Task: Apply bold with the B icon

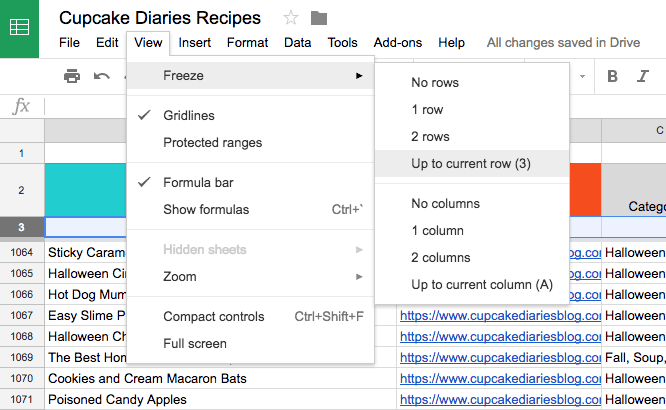Action: click(612, 76)
